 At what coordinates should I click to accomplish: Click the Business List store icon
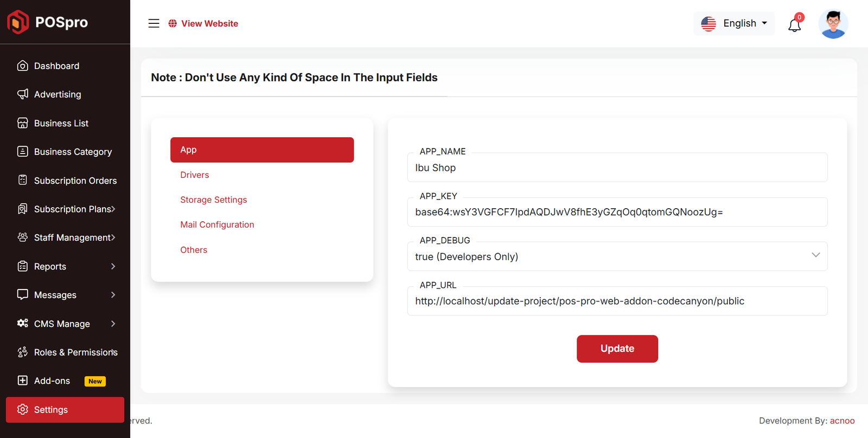pos(22,123)
